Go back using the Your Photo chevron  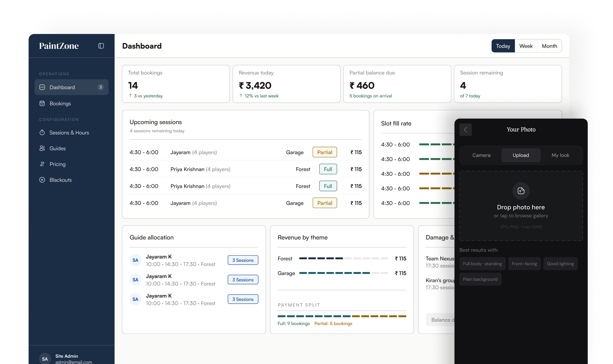[465, 130]
